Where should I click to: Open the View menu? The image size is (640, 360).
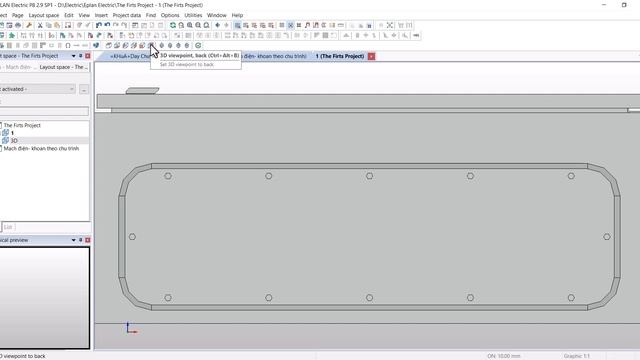pyautogui.click(x=84, y=15)
